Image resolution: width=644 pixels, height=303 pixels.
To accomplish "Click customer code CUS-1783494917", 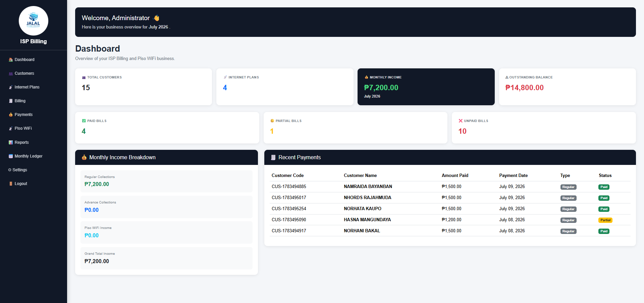I will point(289,231).
